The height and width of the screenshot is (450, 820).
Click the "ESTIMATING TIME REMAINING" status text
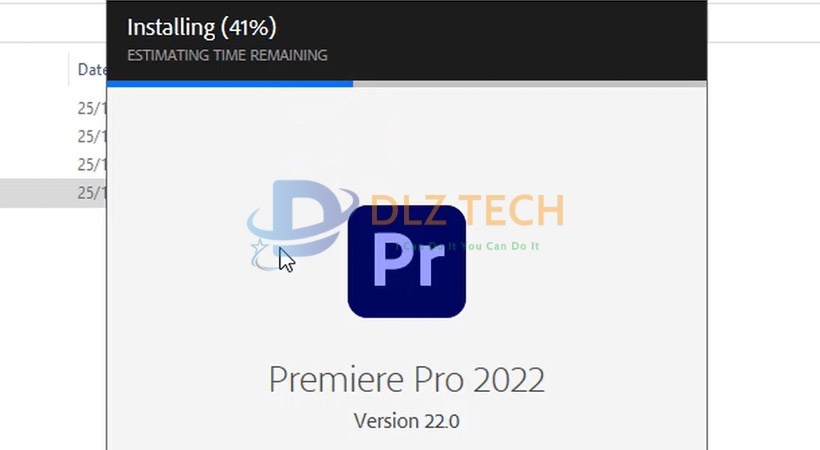coord(227,55)
